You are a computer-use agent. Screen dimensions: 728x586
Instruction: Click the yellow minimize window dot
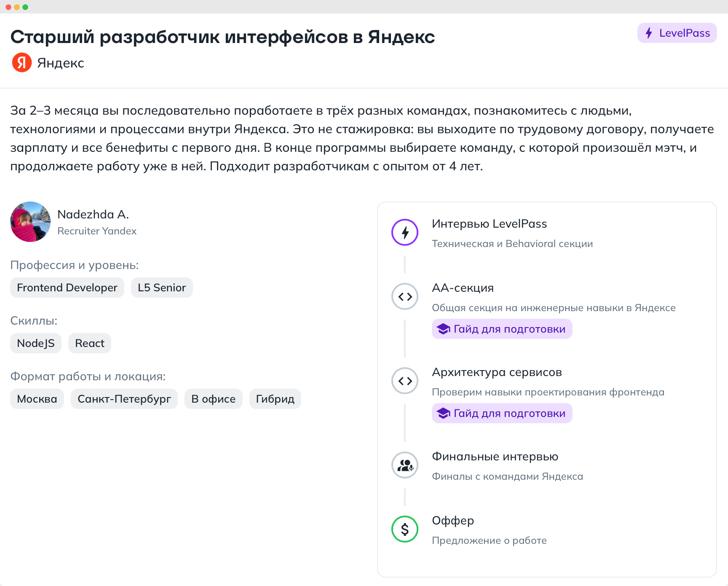tap(17, 7)
